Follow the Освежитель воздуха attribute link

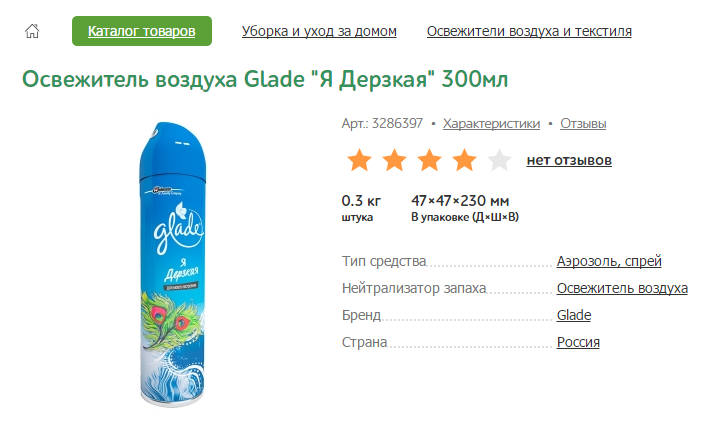(622, 289)
